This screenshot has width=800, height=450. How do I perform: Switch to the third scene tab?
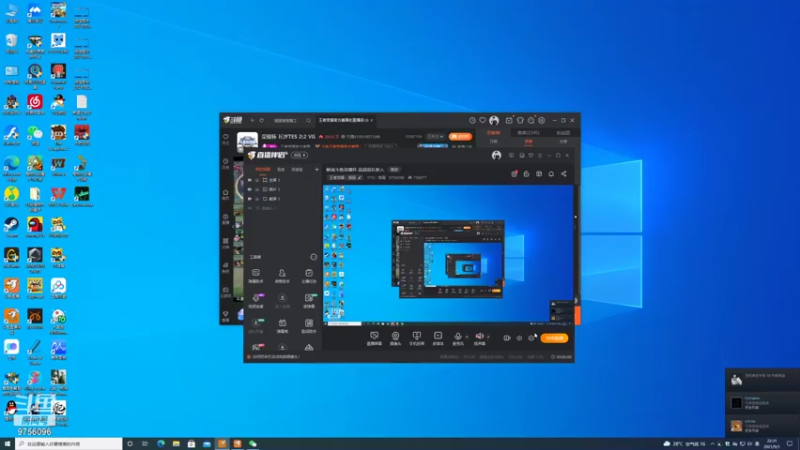(297, 169)
